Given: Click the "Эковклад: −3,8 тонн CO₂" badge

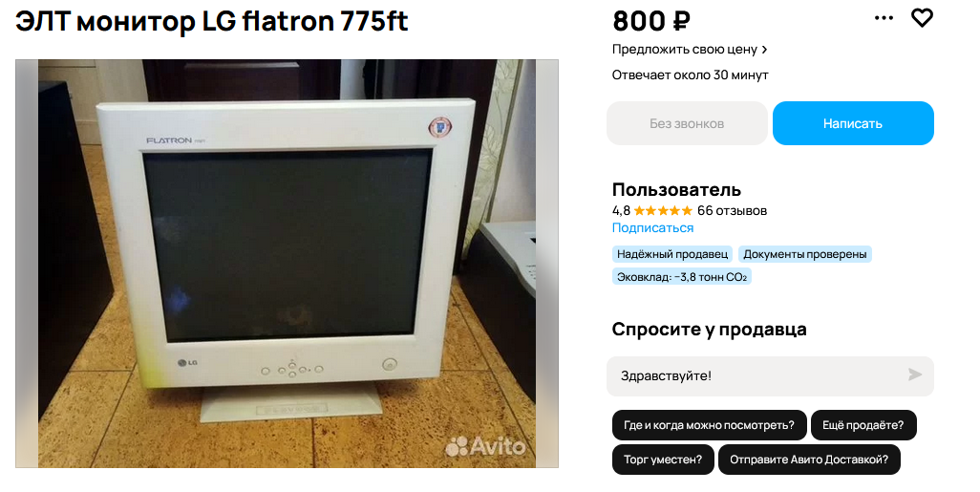Looking at the screenshot, I should pyautogui.click(x=682, y=277).
